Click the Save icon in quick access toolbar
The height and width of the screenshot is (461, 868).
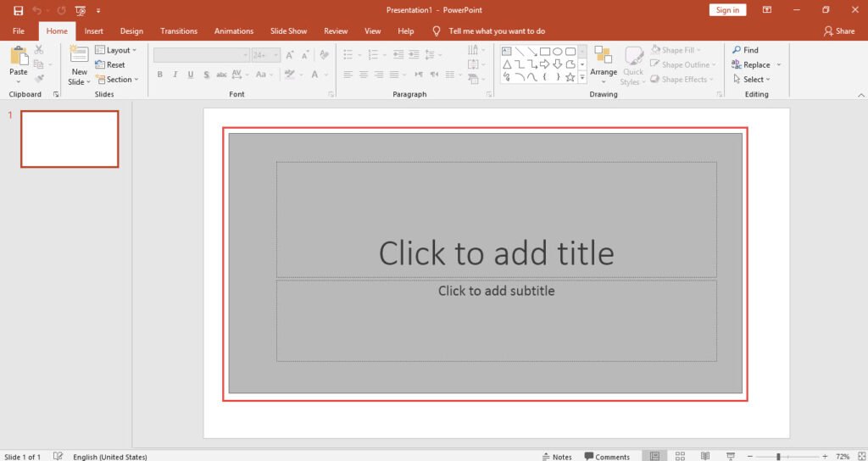19,10
